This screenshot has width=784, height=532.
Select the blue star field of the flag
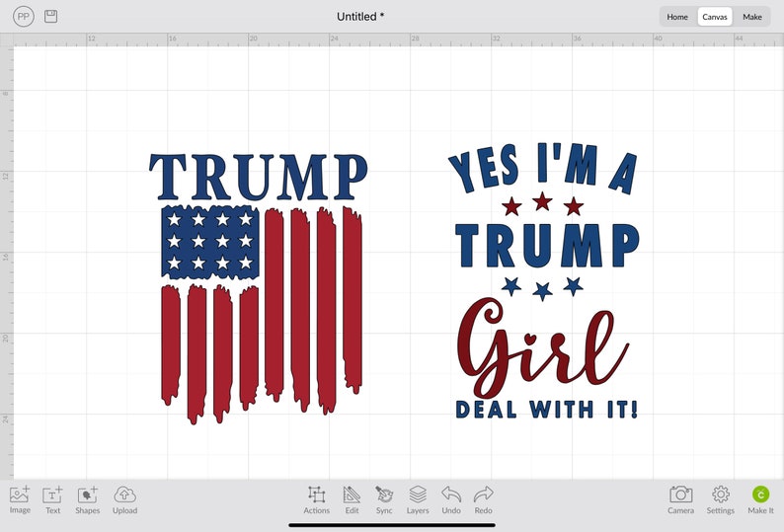[210, 242]
